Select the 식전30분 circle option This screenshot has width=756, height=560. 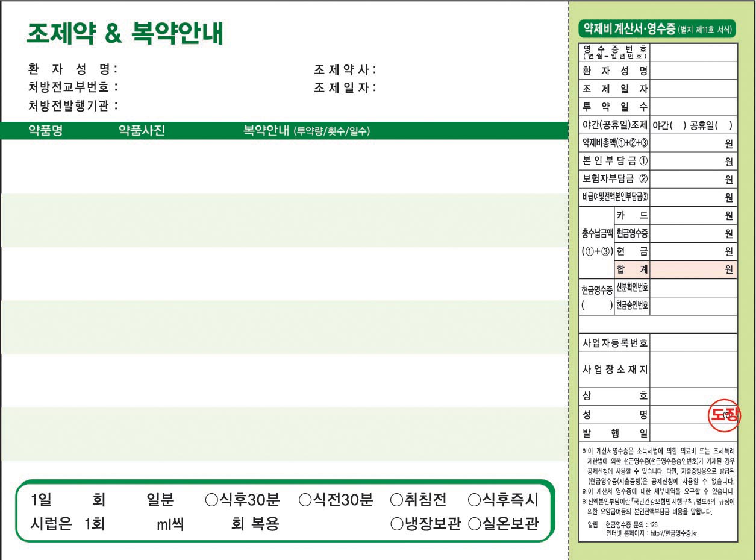305,500
